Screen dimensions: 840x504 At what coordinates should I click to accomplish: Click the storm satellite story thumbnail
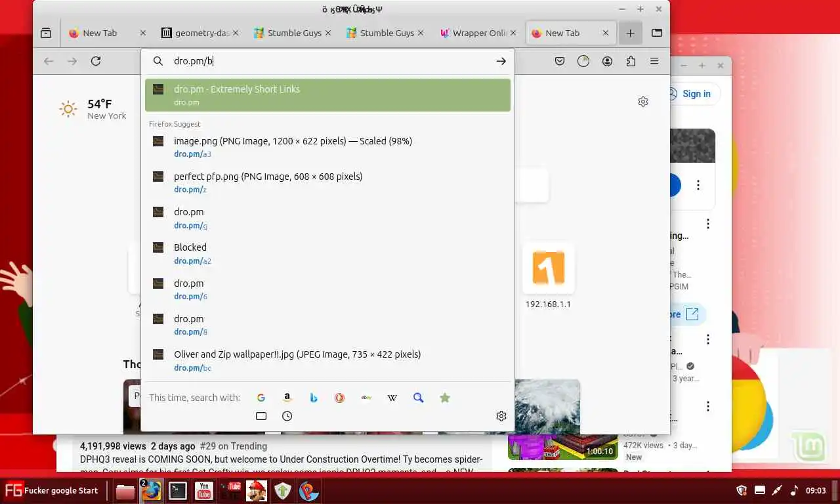pos(547,406)
